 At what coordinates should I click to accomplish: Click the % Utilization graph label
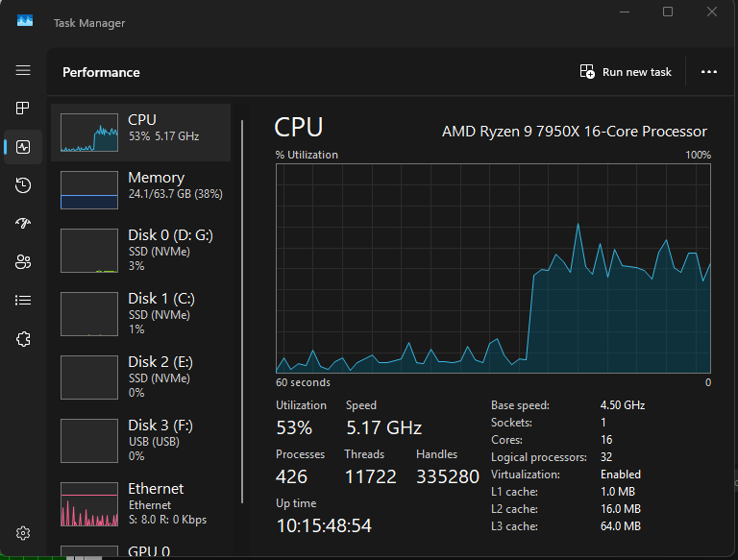[x=307, y=155]
